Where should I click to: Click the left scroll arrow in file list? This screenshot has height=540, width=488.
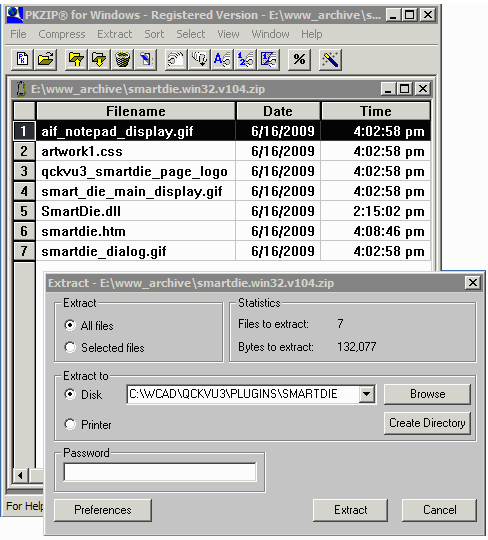click(x=20, y=476)
